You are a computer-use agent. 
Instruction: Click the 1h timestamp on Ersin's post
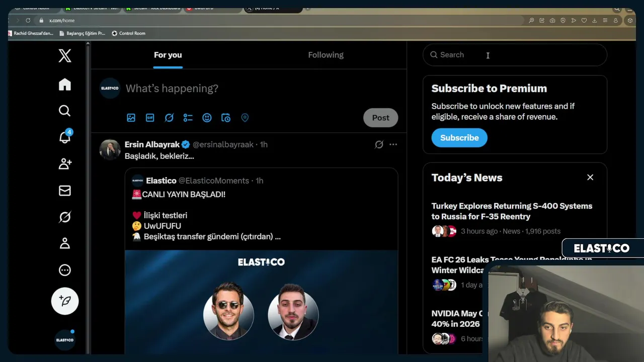[x=264, y=145]
